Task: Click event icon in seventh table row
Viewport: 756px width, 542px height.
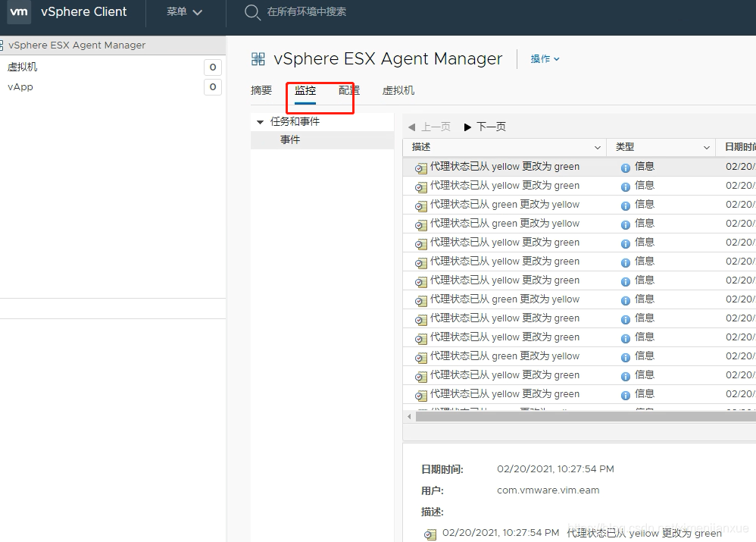Action: click(x=421, y=282)
